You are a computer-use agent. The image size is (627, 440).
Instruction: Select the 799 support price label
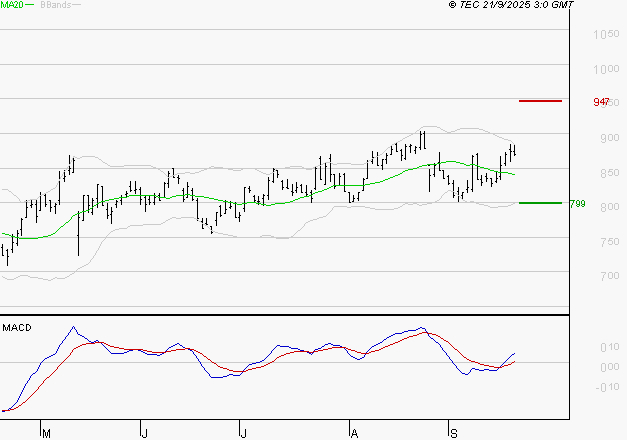pos(577,204)
